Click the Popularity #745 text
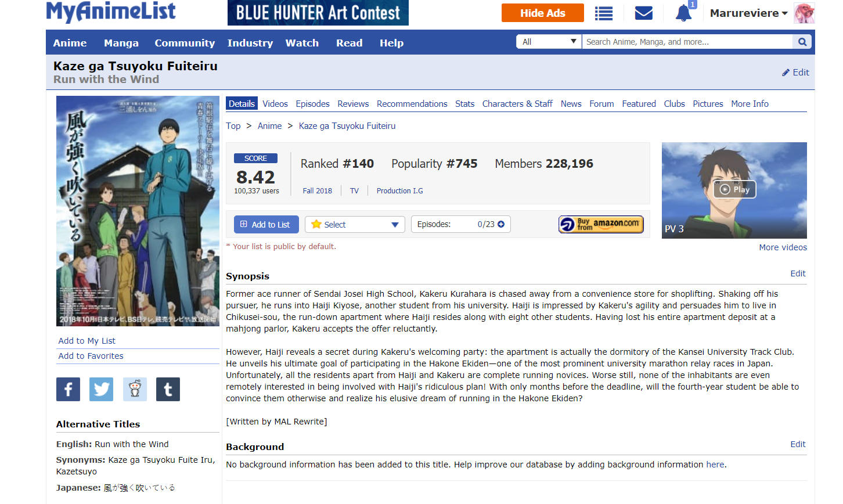The image size is (843, 504). [434, 164]
